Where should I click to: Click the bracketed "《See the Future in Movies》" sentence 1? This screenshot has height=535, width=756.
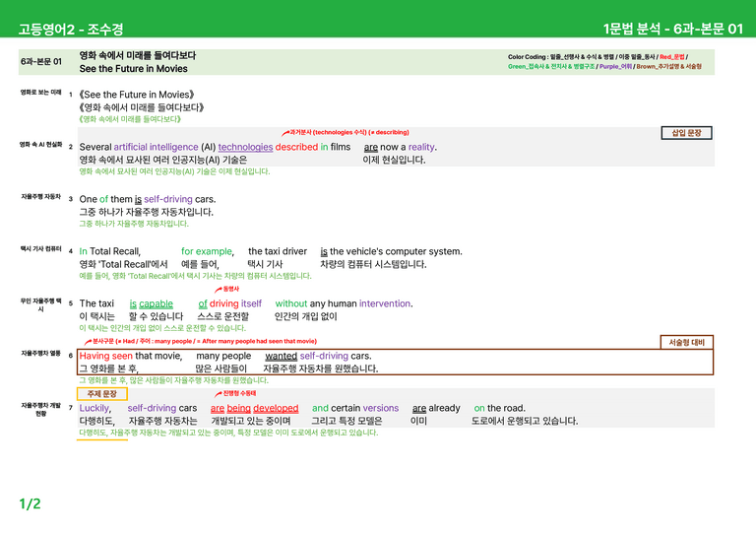137,95
